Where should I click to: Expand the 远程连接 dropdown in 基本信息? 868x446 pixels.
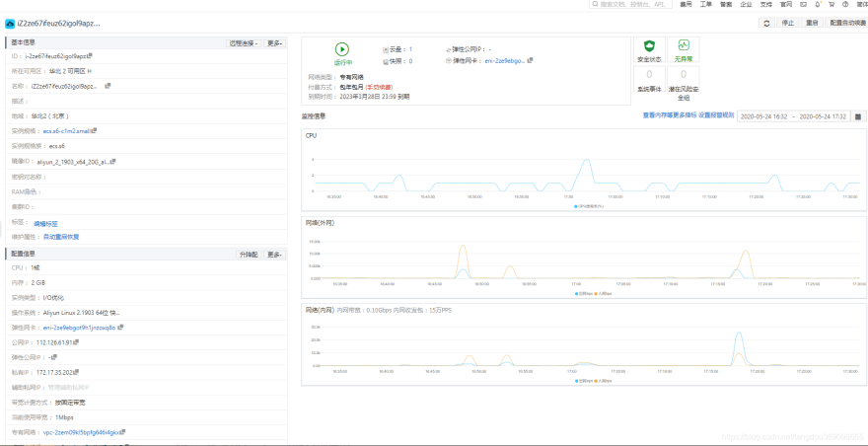(244, 43)
